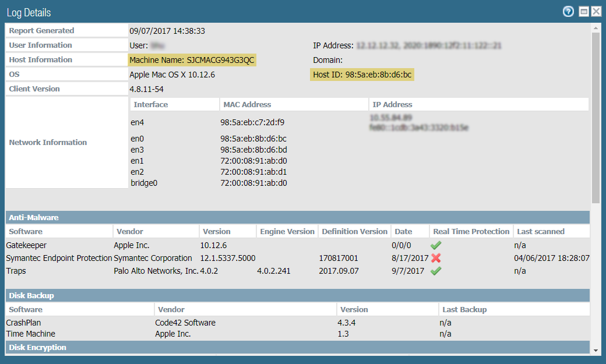Select the en0 interface row
606x364 pixels.
coord(137,139)
